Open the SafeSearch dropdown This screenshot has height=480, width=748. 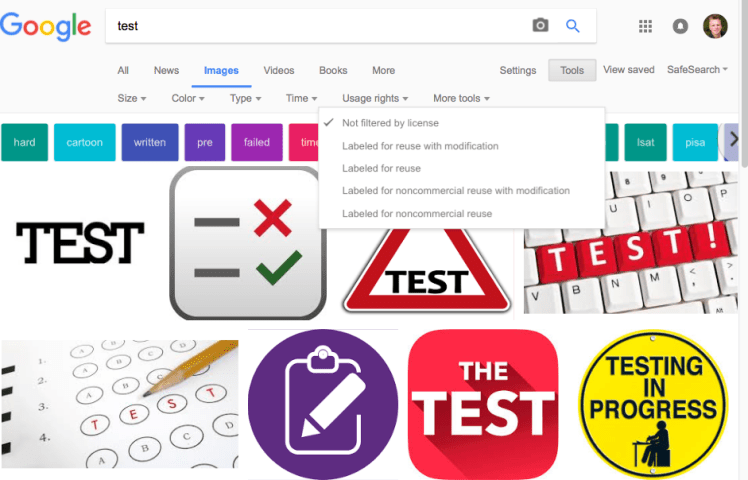pyautogui.click(x=697, y=70)
